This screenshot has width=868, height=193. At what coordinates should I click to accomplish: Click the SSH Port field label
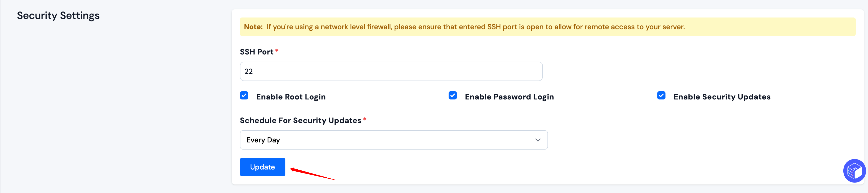257,52
